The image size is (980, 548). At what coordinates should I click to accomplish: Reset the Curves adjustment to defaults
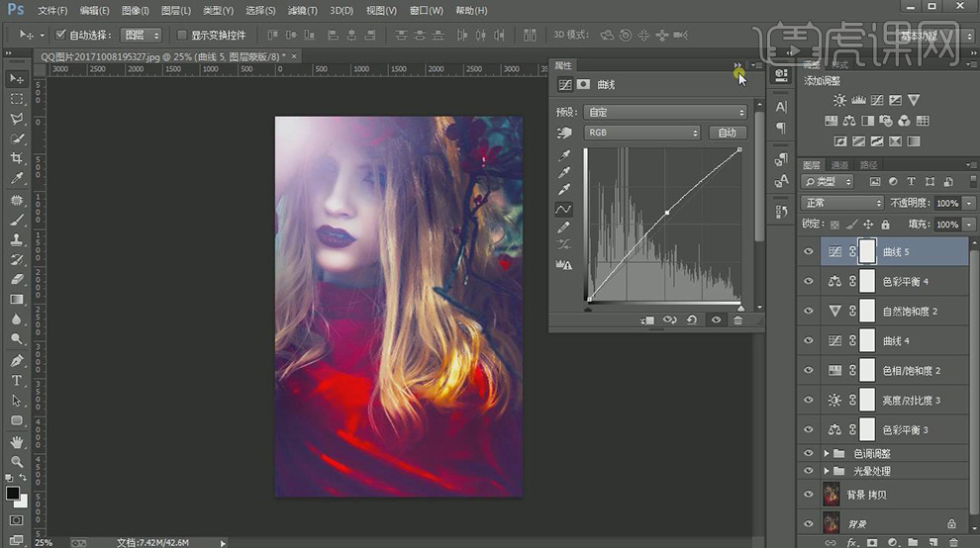pos(692,320)
